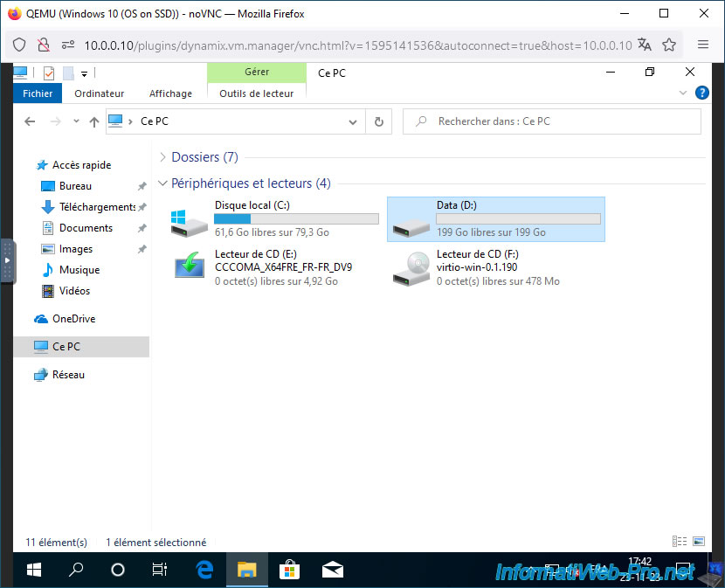Open the noVNC control panel side handle
Viewport: 725px width, 588px height.
point(7,260)
